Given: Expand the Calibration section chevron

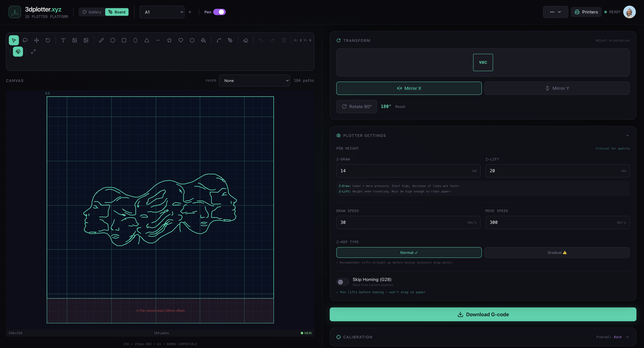Looking at the screenshot, I should [628, 337].
